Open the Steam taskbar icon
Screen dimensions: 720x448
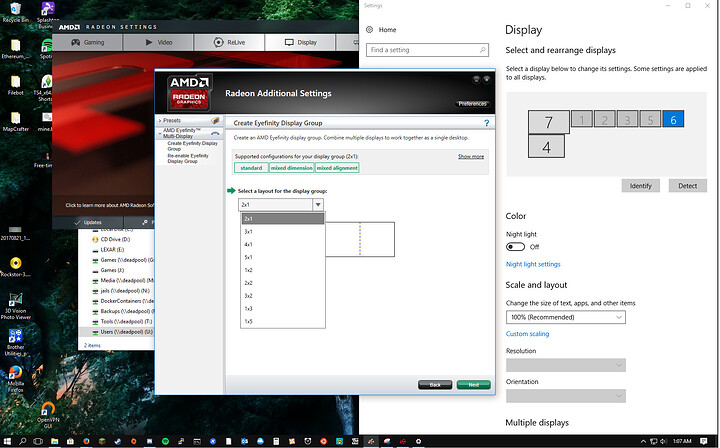coord(118,442)
